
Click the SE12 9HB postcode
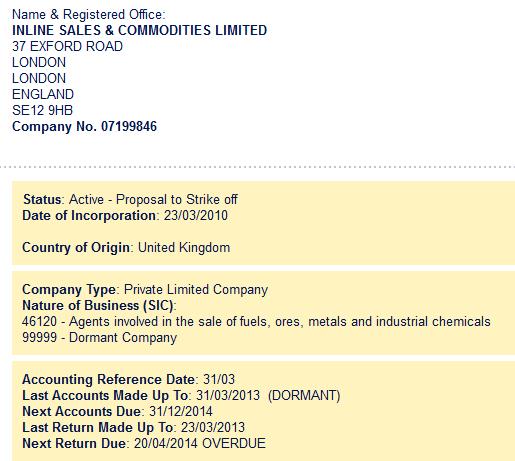(42, 110)
